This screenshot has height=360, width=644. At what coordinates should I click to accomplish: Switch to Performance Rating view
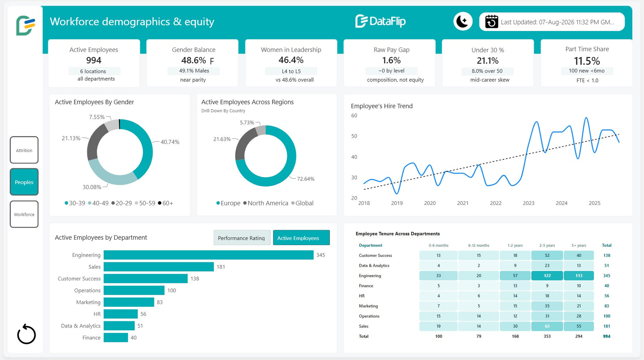pyautogui.click(x=242, y=238)
